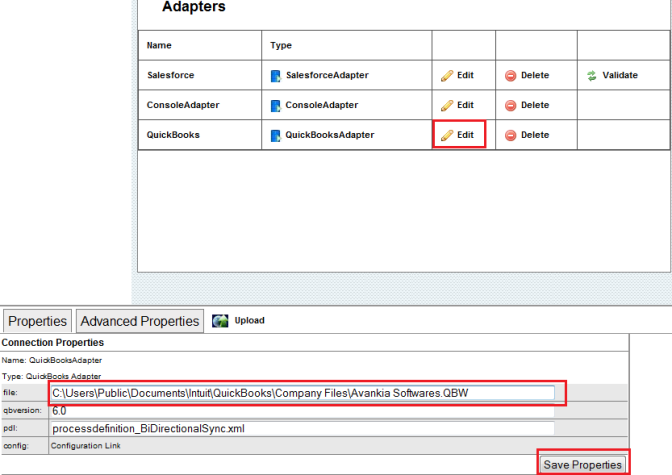
Task: Click the pencil Edit icon for Salesforce
Action: pyautogui.click(x=447, y=75)
